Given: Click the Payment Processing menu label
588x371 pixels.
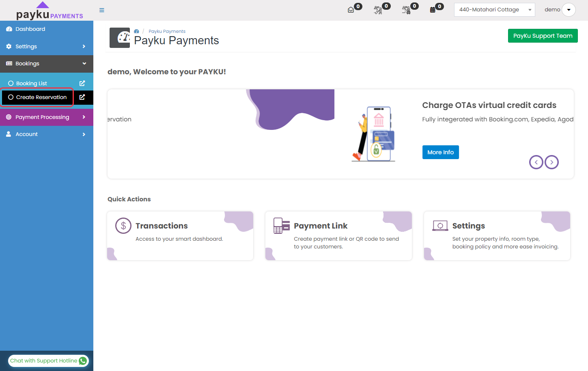Looking at the screenshot, I should 42,117.
